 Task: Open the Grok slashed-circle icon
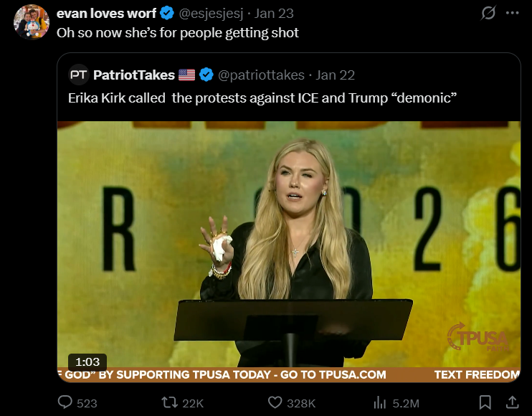click(x=488, y=13)
